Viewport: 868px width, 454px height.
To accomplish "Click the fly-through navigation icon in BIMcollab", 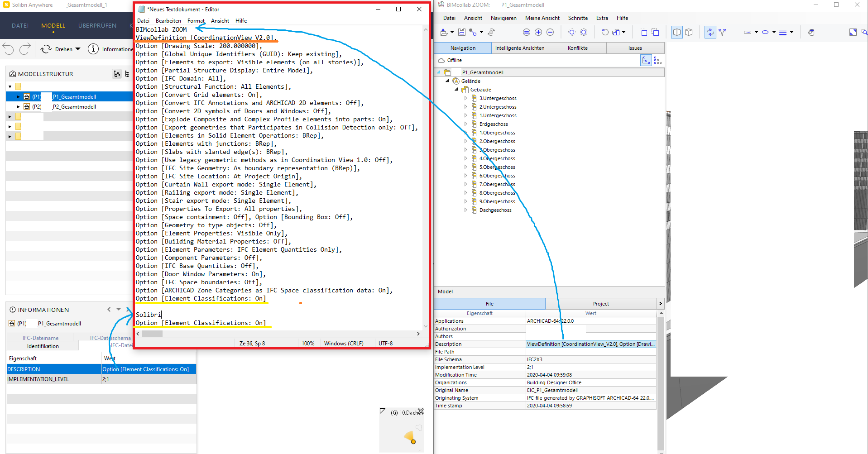I will click(722, 32).
